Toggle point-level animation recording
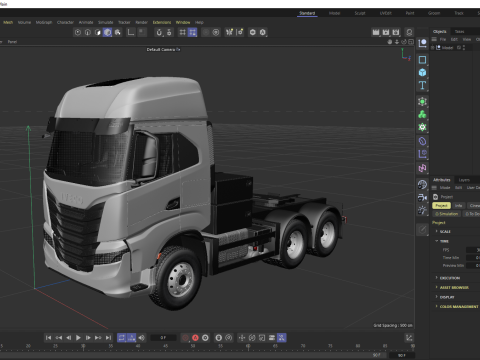Viewport: 480px width, 360px height. click(x=282, y=338)
